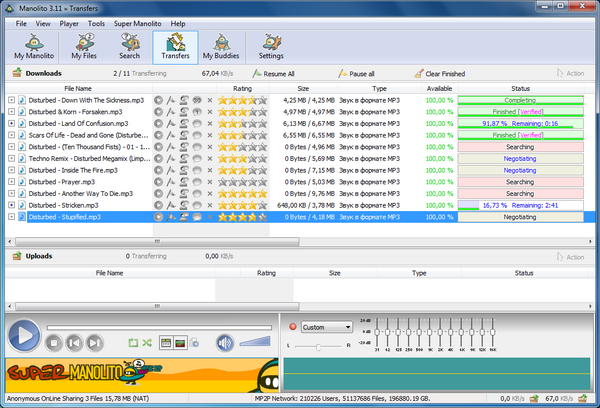Open the Custom equalizer preset dropdown
Screen dimensions: 600x408
(326, 327)
